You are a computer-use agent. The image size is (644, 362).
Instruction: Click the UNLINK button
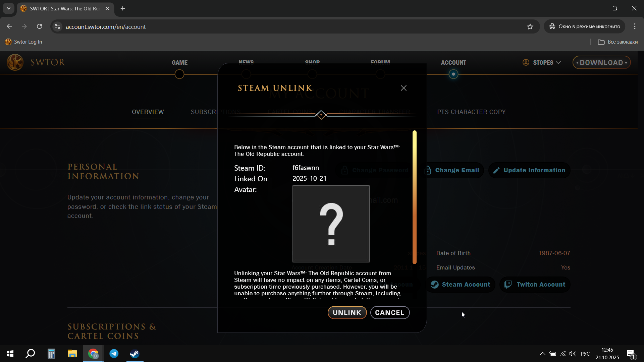pos(347,312)
